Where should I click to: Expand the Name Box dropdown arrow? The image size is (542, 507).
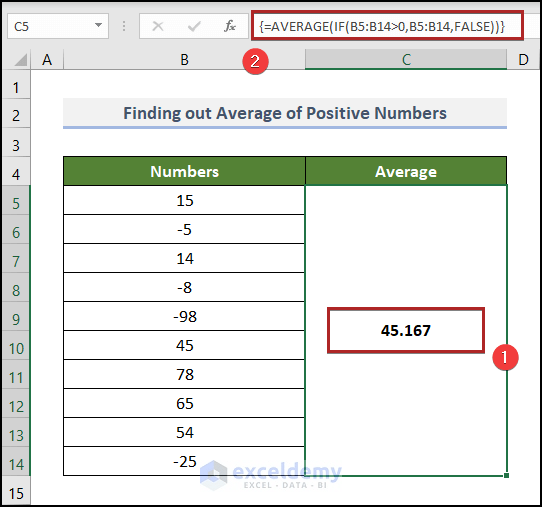tap(99, 26)
